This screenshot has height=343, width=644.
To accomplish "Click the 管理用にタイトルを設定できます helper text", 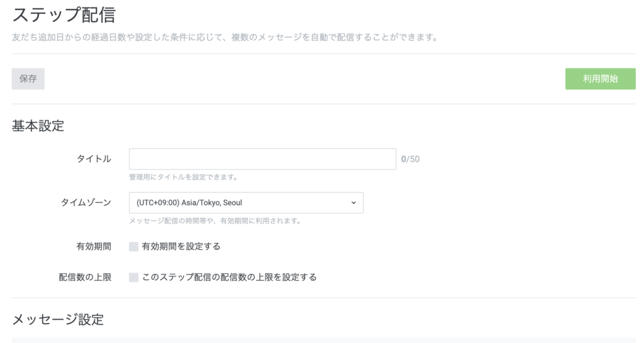I will [x=183, y=177].
